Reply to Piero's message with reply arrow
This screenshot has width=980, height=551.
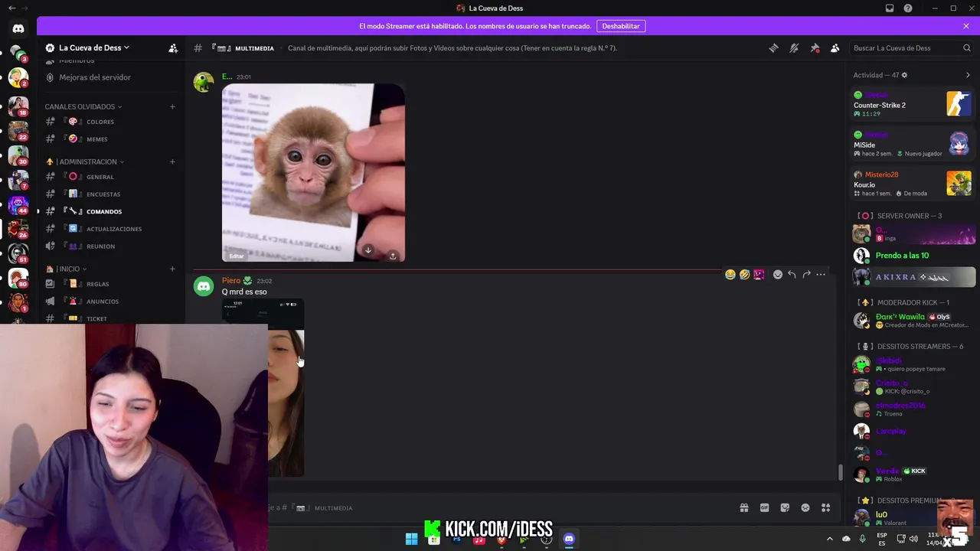coord(792,275)
